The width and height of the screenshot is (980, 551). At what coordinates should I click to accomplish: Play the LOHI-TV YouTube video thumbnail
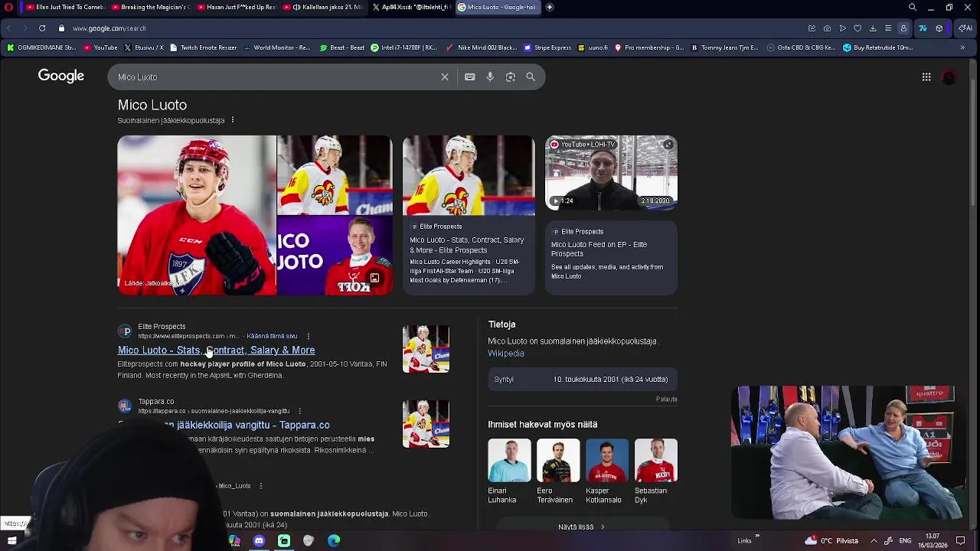(611, 173)
